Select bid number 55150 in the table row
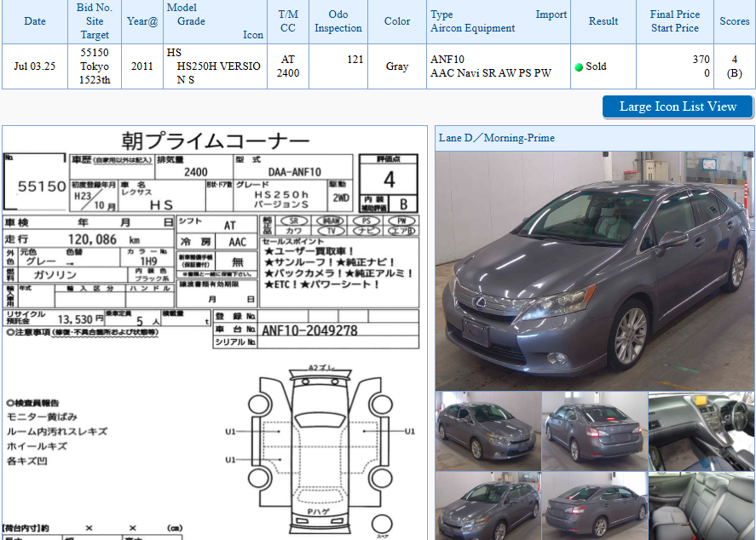Image resolution: width=756 pixels, height=540 pixels. (95, 53)
